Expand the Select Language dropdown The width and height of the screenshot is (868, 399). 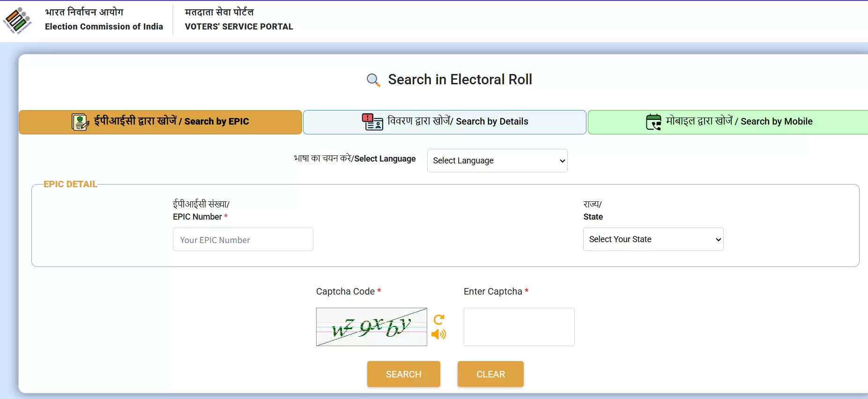tap(497, 161)
